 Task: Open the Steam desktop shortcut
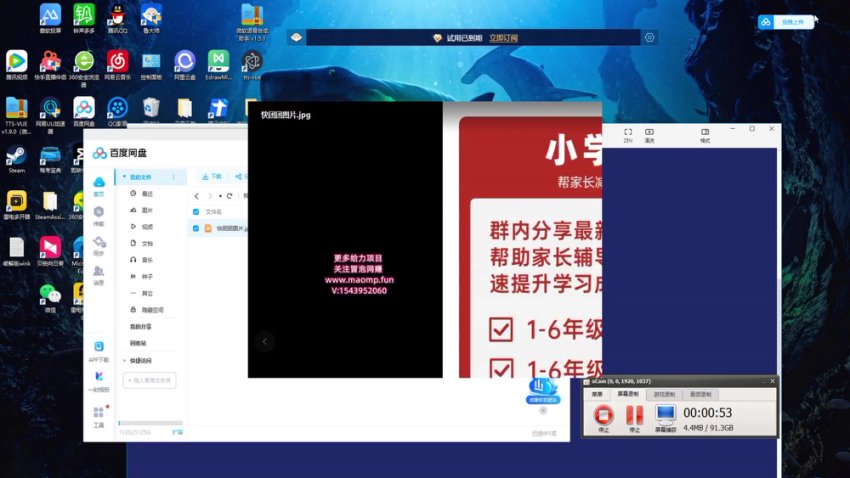pyautogui.click(x=16, y=156)
